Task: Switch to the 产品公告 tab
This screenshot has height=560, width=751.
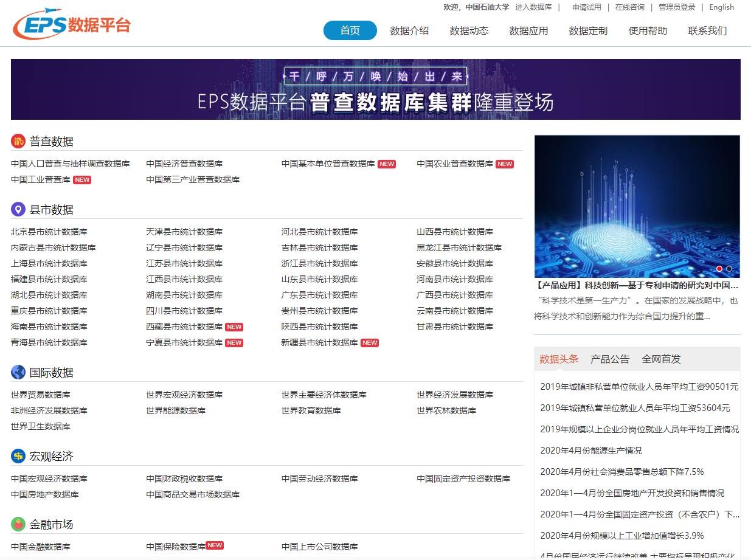Action: coord(610,359)
